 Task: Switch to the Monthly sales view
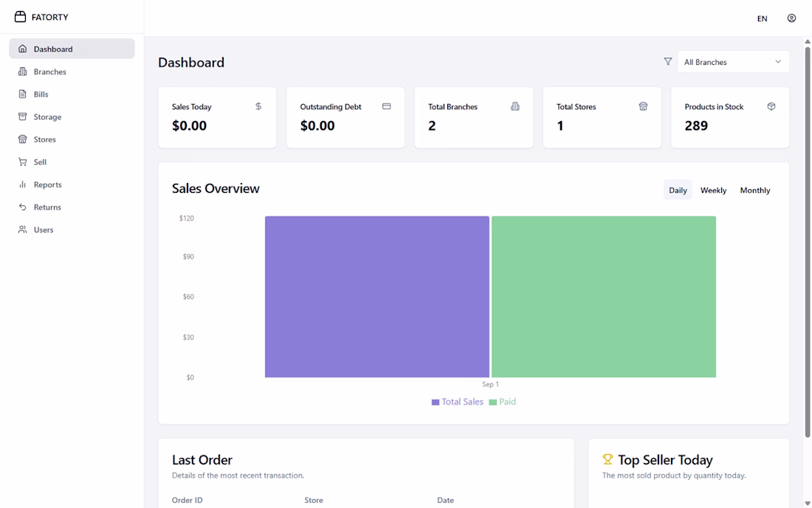[755, 190]
